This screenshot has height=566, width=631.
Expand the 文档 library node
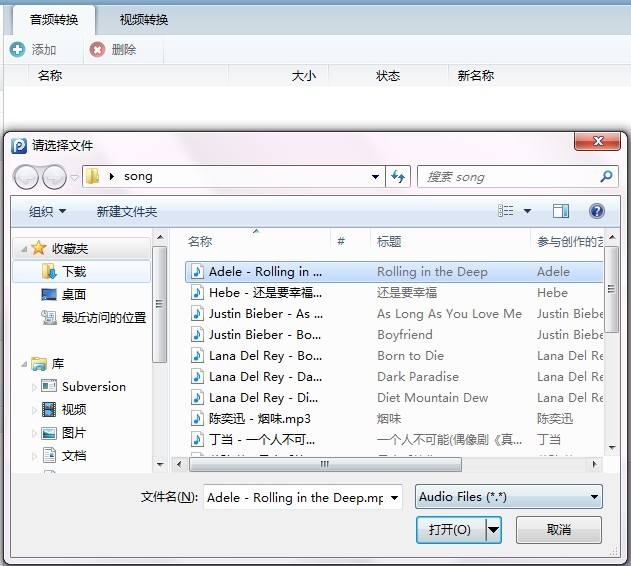(x=34, y=456)
